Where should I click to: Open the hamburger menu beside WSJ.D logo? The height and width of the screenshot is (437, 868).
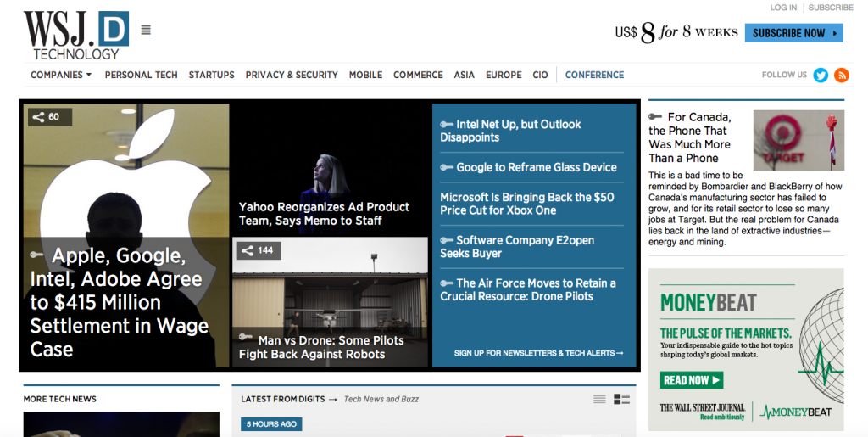coord(146,30)
